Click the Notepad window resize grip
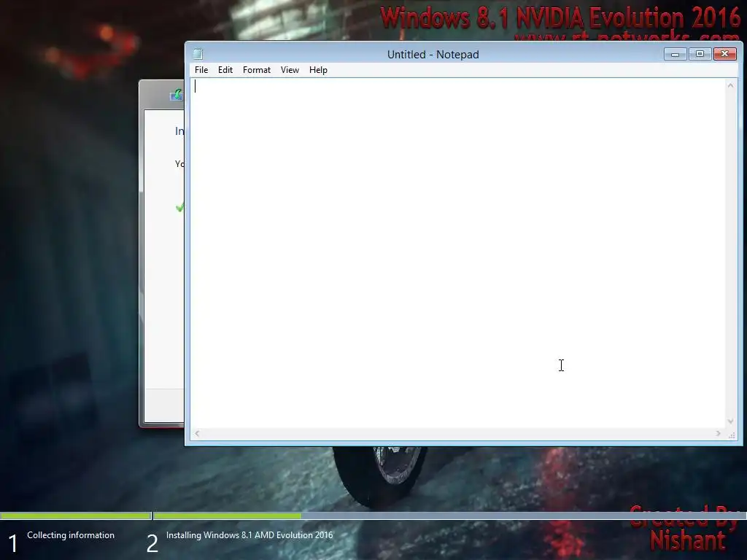This screenshot has height=560, width=747. click(731, 435)
